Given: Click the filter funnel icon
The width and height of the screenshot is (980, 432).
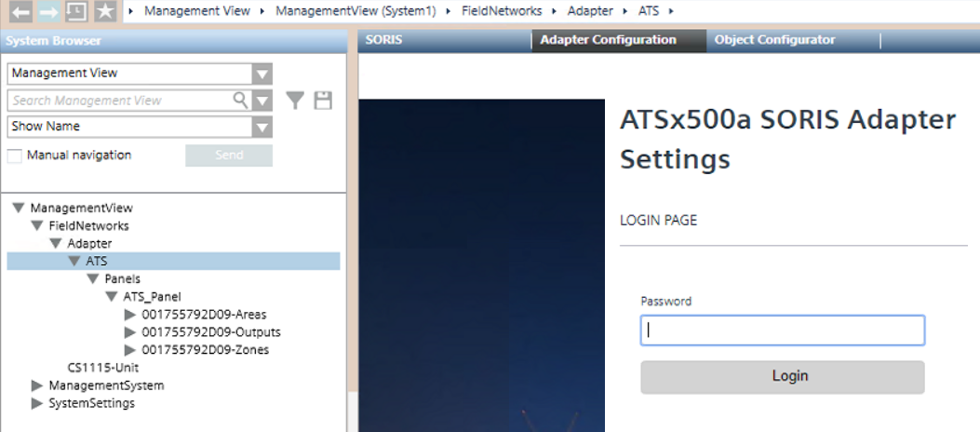Looking at the screenshot, I should (x=295, y=101).
